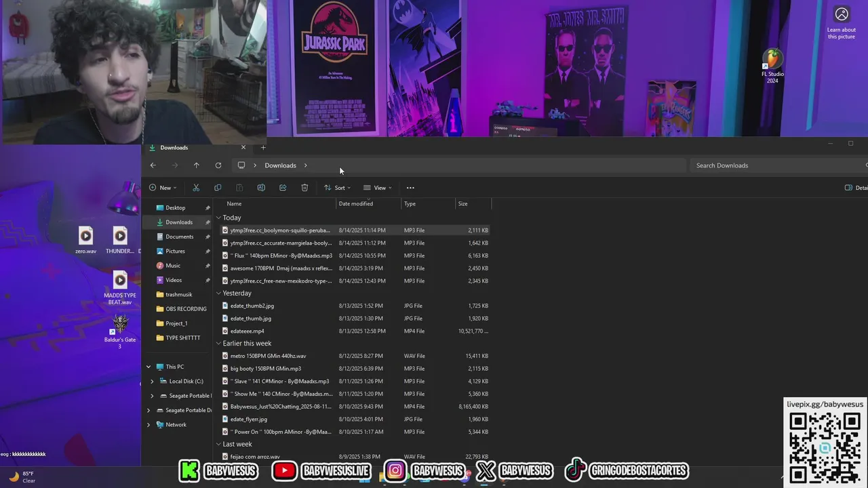The width and height of the screenshot is (868, 488).
Task: Click the Downloads breadcrumb in address bar
Action: (x=280, y=165)
